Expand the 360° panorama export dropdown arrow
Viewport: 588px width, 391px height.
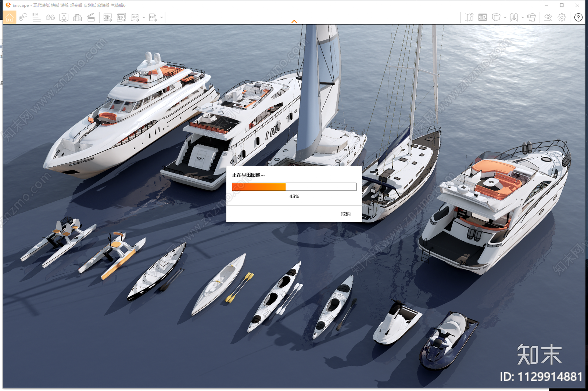[x=144, y=17]
